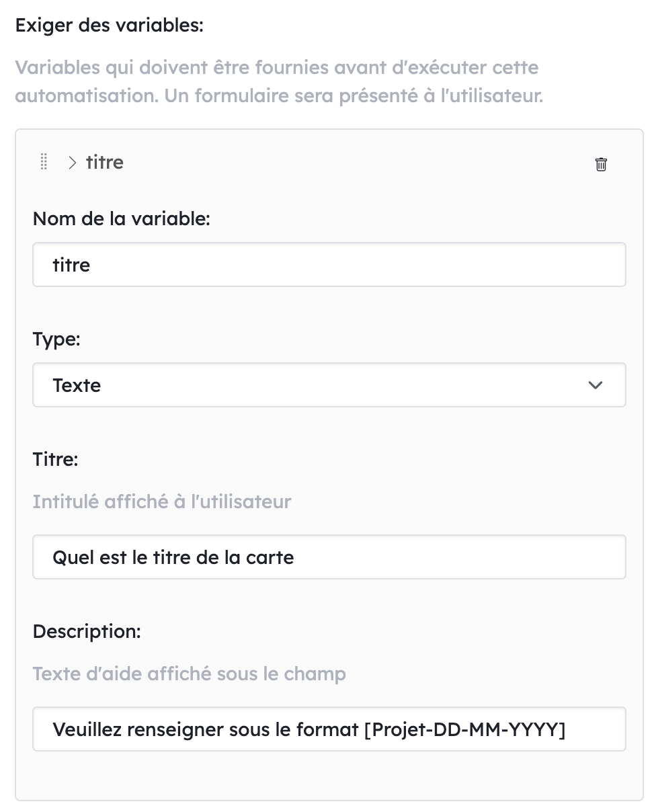Click the Projet-DD-MM-YYYY format description input

[x=329, y=729]
